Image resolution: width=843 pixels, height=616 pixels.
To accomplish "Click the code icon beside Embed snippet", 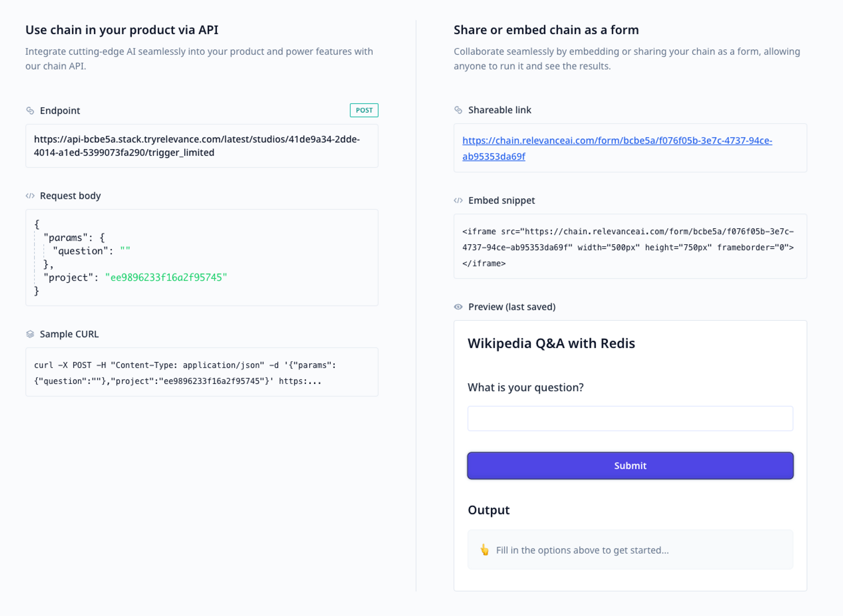I will point(458,200).
